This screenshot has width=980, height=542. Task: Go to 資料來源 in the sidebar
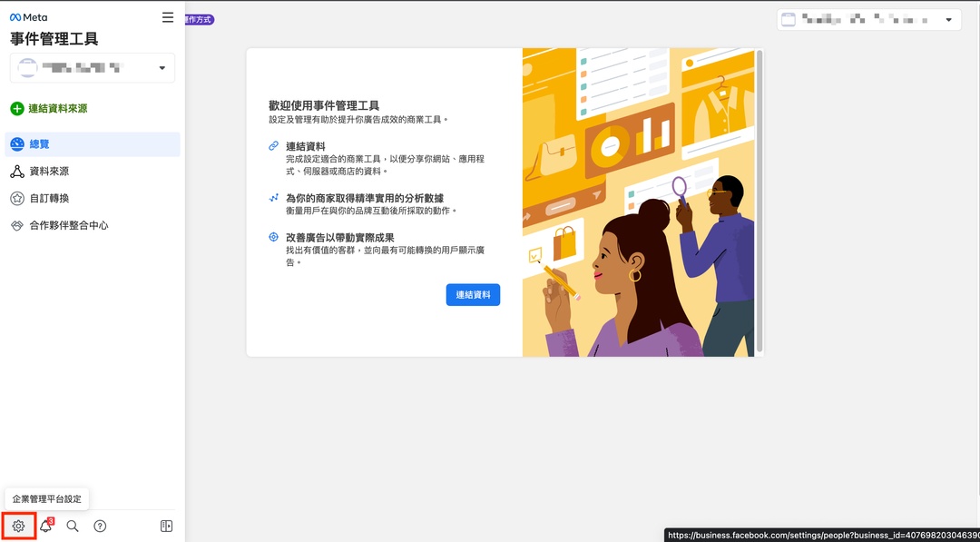point(49,172)
